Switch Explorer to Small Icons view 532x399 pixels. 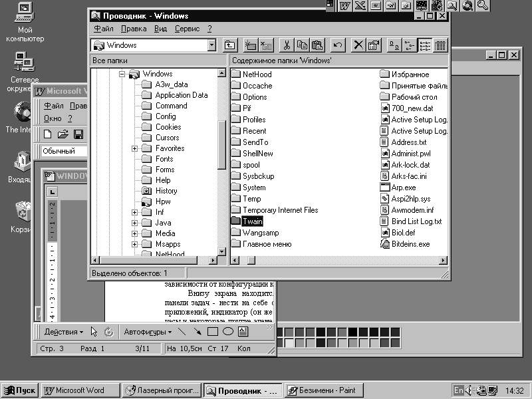click(410, 45)
